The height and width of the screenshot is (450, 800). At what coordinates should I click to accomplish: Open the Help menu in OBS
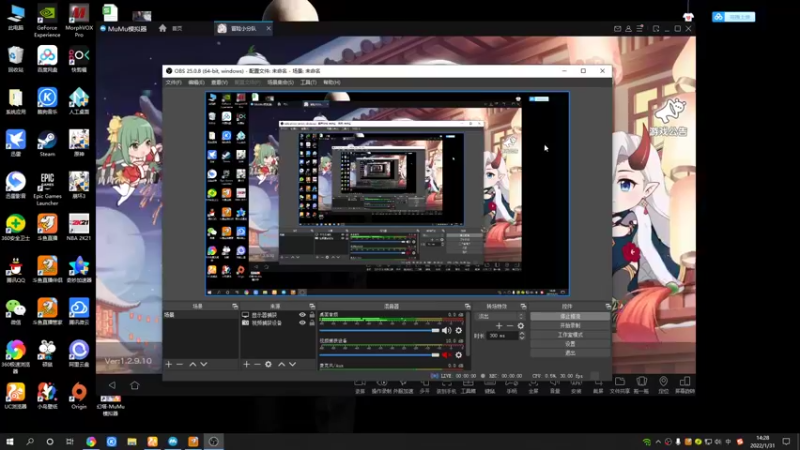[x=332, y=82]
